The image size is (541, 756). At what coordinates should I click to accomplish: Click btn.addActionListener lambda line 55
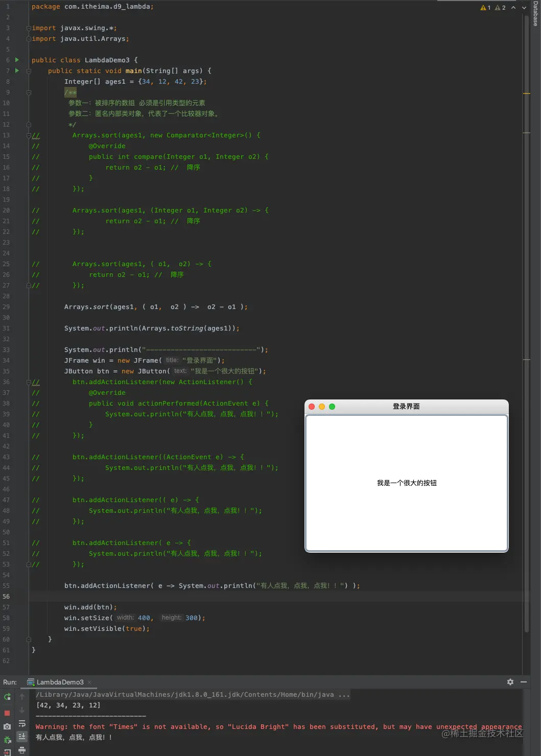pyautogui.click(x=212, y=586)
